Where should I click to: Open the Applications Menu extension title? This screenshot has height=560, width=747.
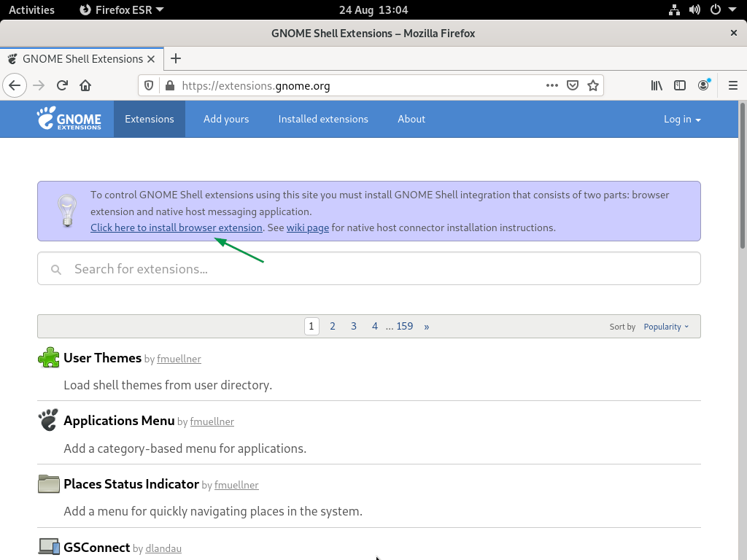click(x=119, y=421)
